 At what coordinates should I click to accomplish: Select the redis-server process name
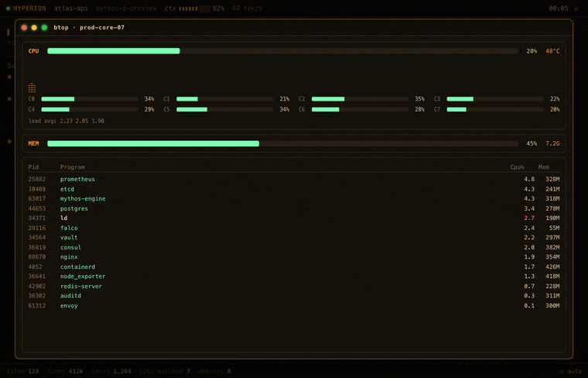pos(81,286)
